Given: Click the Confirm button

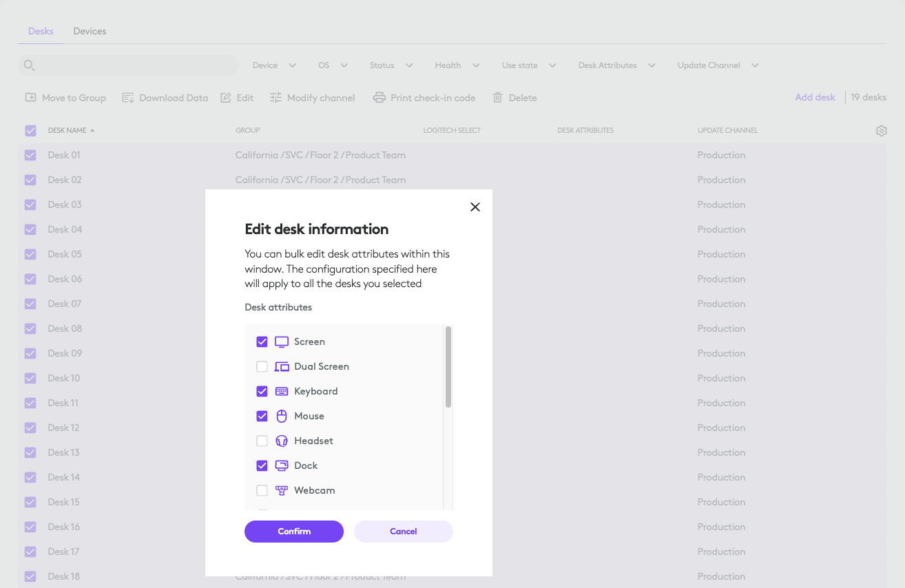Looking at the screenshot, I should click(x=293, y=531).
